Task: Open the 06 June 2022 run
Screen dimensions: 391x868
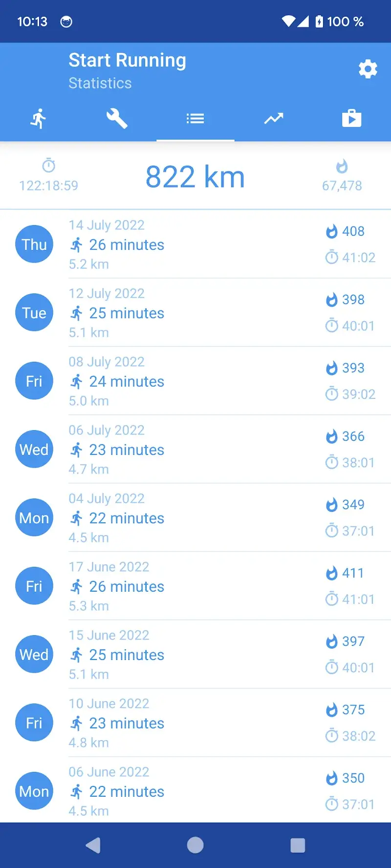Action: click(x=195, y=791)
